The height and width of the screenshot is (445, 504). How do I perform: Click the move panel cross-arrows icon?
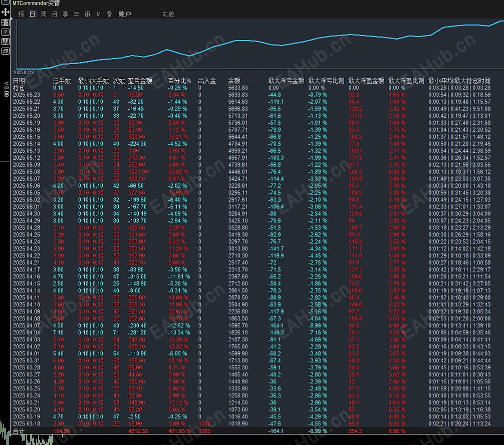click(x=5, y=12)
